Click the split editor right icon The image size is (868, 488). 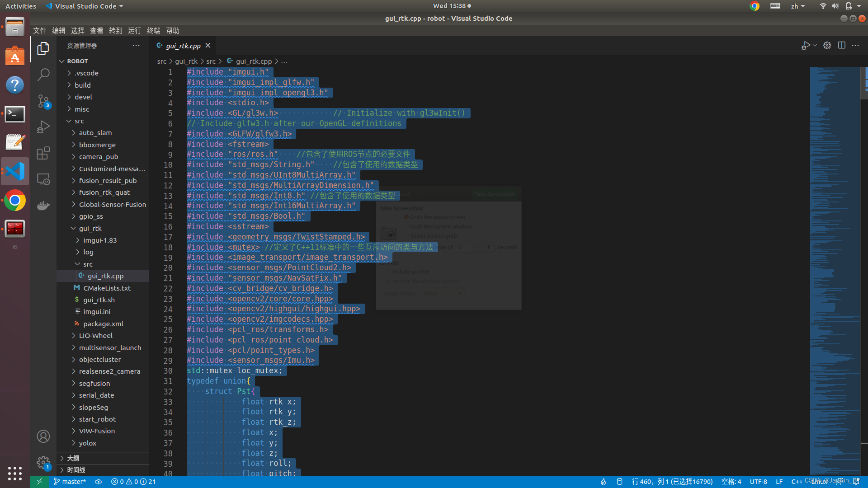point(841,45)
